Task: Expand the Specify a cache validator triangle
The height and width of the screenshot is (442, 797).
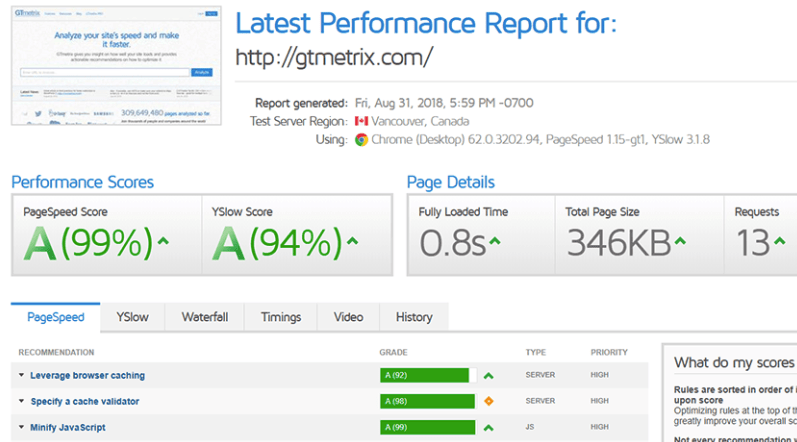Action: tap(21, 401)
